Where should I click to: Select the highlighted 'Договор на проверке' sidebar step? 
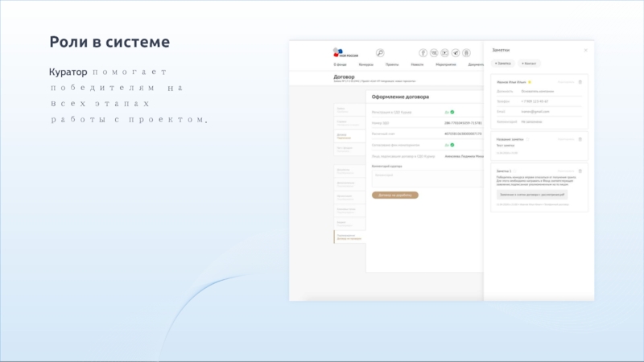pyautogui.click(x=349, y=236)
